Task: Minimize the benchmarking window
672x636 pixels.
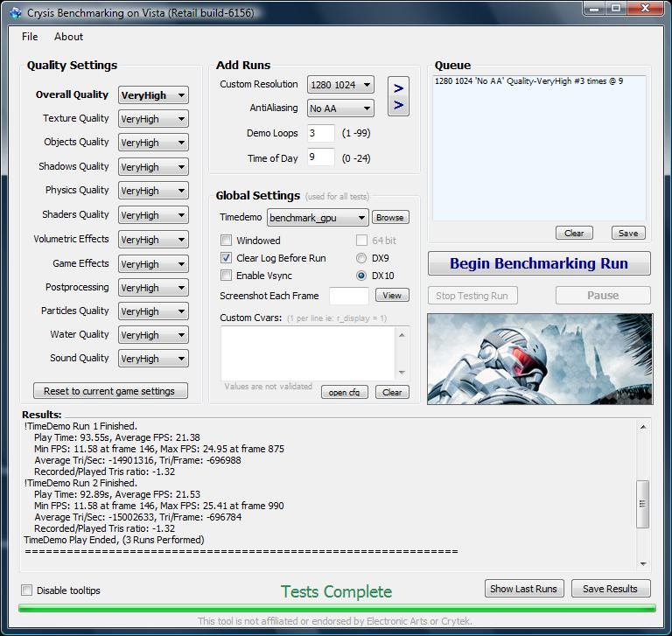Action: 594,9
